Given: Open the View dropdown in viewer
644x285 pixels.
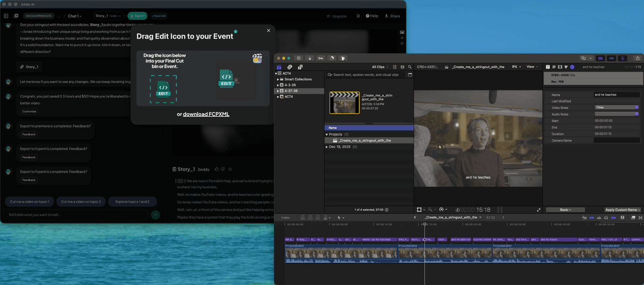Looking at the screenshot, I should [x=532, y=67].
